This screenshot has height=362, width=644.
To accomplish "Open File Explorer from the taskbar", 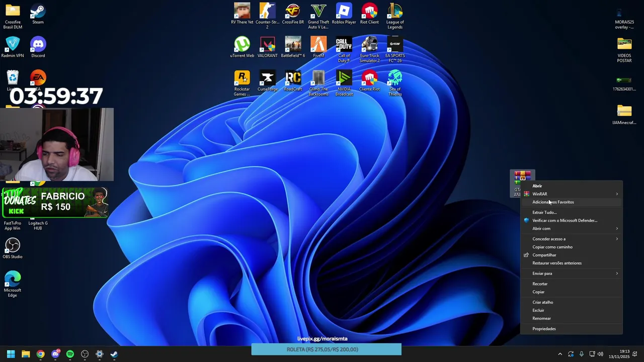I will 26,354.
